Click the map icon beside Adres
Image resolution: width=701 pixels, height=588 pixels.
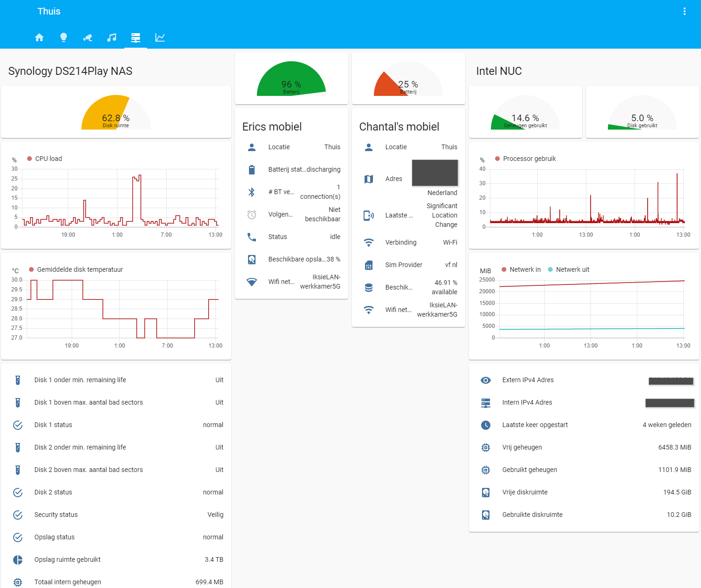[369, 179]
